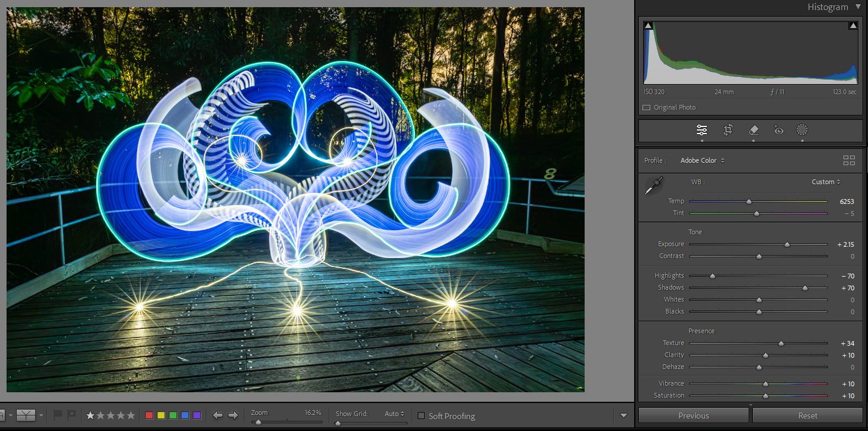This screenshot has width=868, height=431.
Task: Click the Zoom slider handle
Action: (x=258, y=422)
